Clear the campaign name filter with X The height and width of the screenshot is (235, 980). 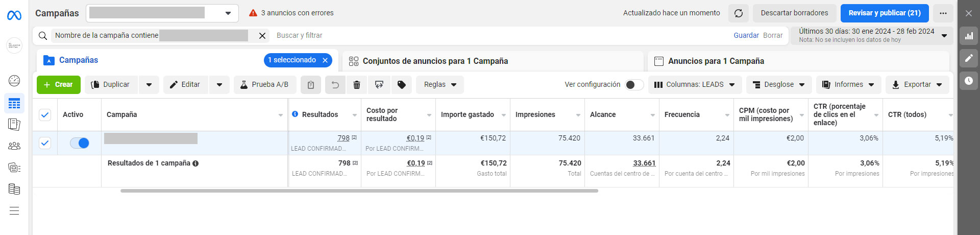[262, 36]
